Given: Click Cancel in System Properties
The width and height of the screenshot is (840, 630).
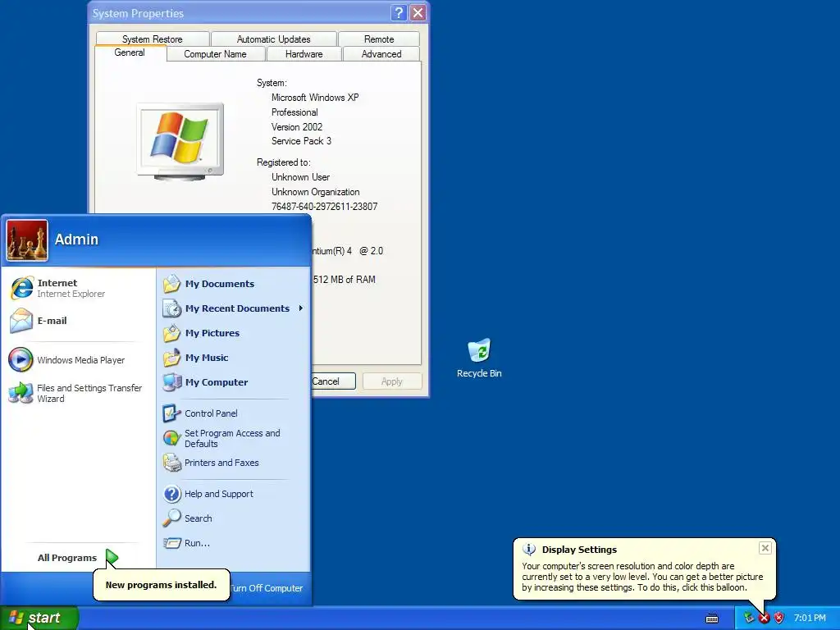Looking at the screenshot, I should 333,381.
